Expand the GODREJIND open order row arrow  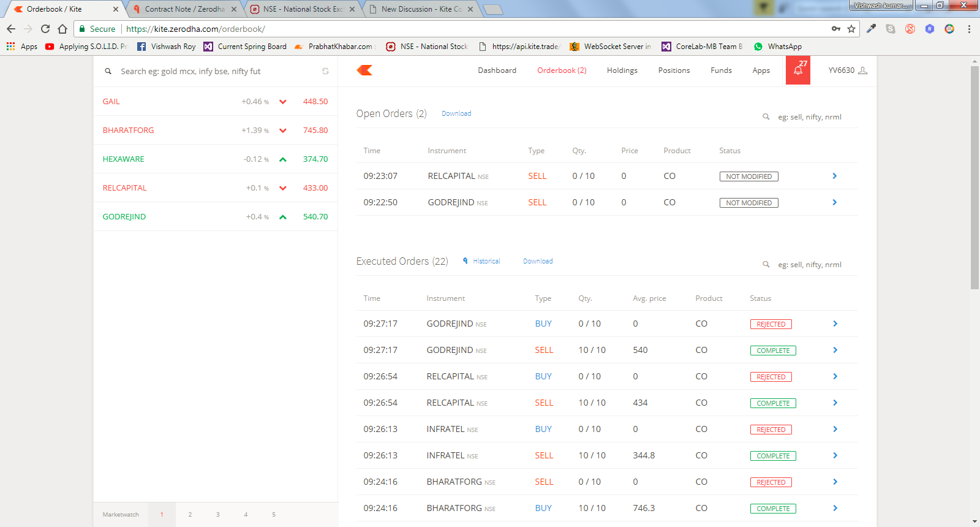[x=834, y=202]
